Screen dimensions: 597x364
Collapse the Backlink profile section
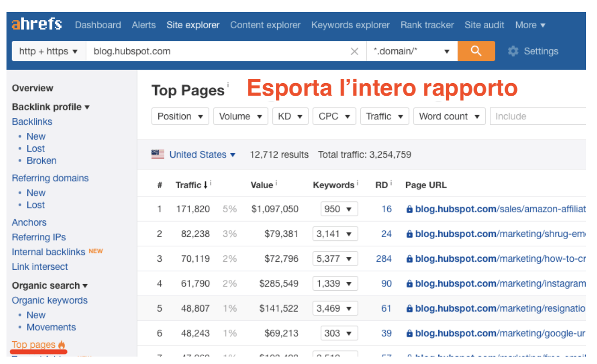pos(51,107)
